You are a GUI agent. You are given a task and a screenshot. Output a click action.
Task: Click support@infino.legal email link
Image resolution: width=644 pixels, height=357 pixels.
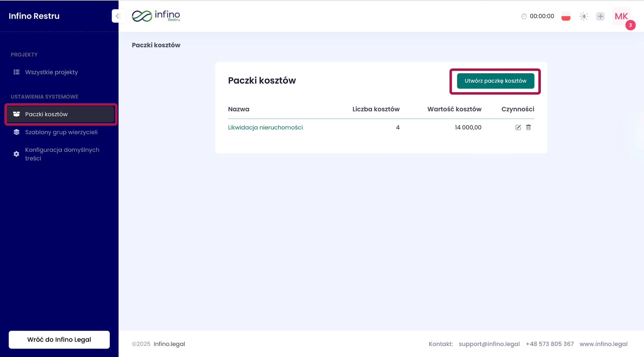click(x=489, y=344)
